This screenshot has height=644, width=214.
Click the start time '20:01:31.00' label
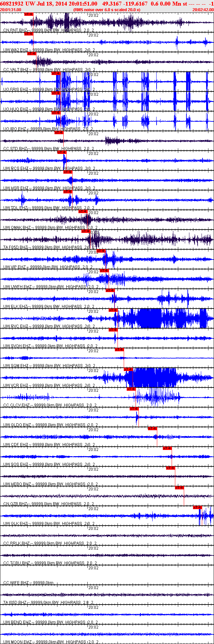point(11,10)
